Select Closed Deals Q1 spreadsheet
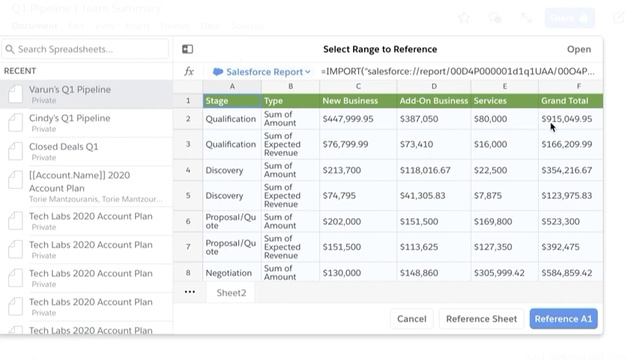 click(x=86, y=151)
